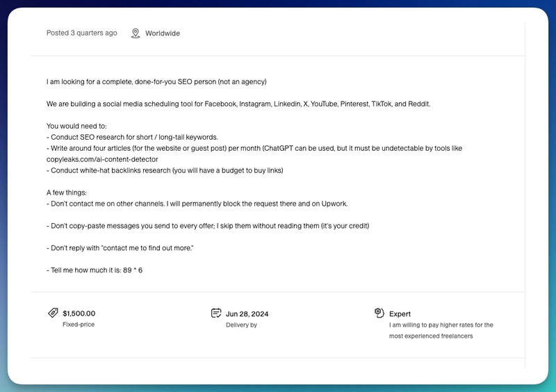Screen dimensions: 556x392
Task: Click the 'Fixed-price' label
Action: (x=79, y=325)
